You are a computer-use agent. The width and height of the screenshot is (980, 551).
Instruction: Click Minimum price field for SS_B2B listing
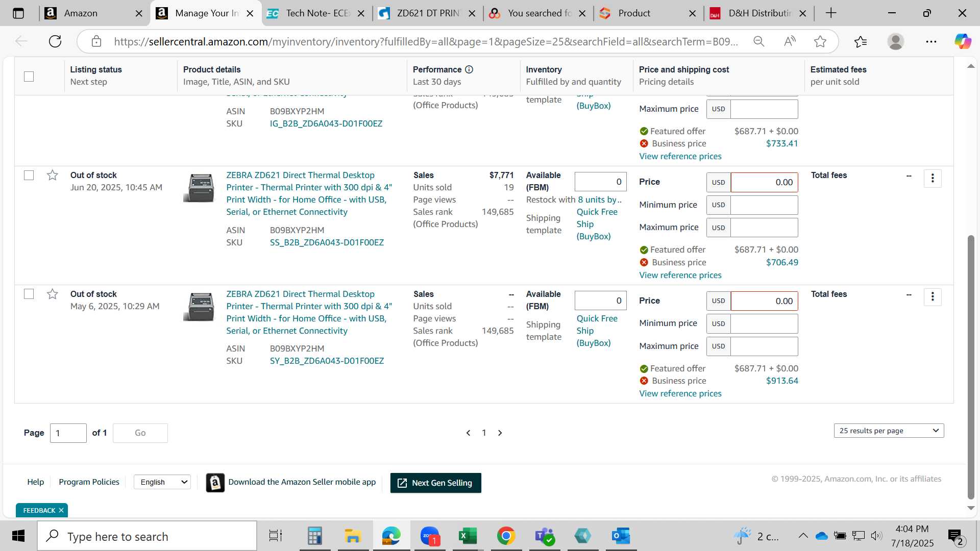(x=764, y=205)
